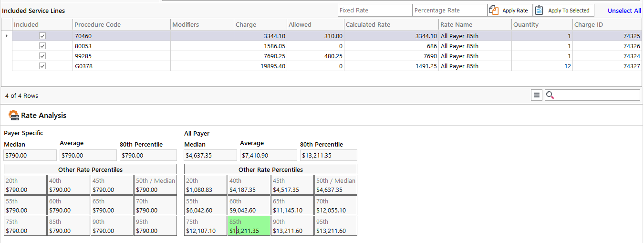The height and width of the screenshot is (243, 644).
Task: Click the Charge ID column header
Action: pos(606,25)
